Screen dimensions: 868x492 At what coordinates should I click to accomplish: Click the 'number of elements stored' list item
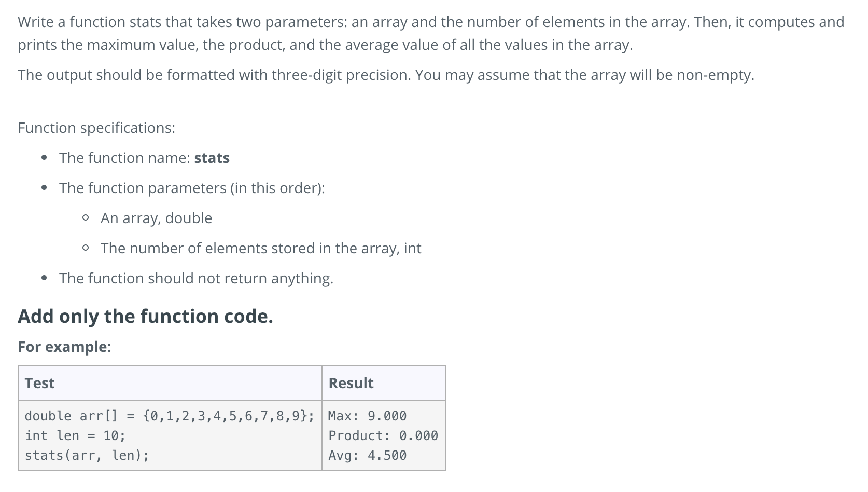261,248
